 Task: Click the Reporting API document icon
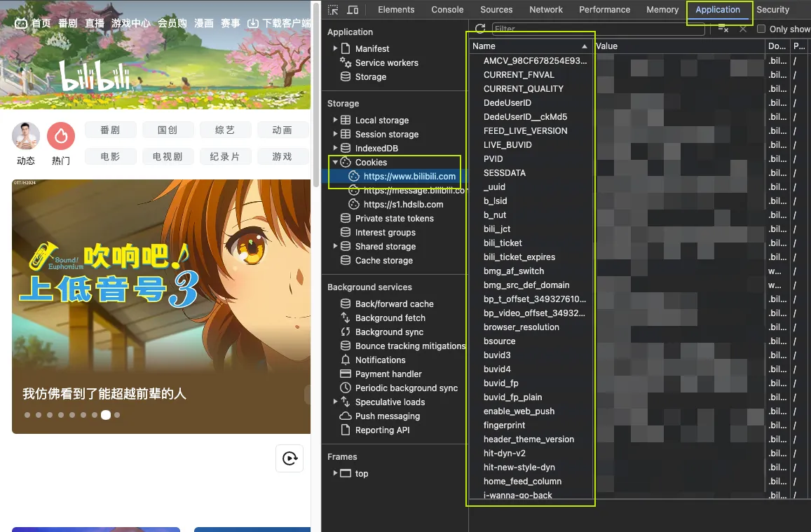tap(346, 430)
